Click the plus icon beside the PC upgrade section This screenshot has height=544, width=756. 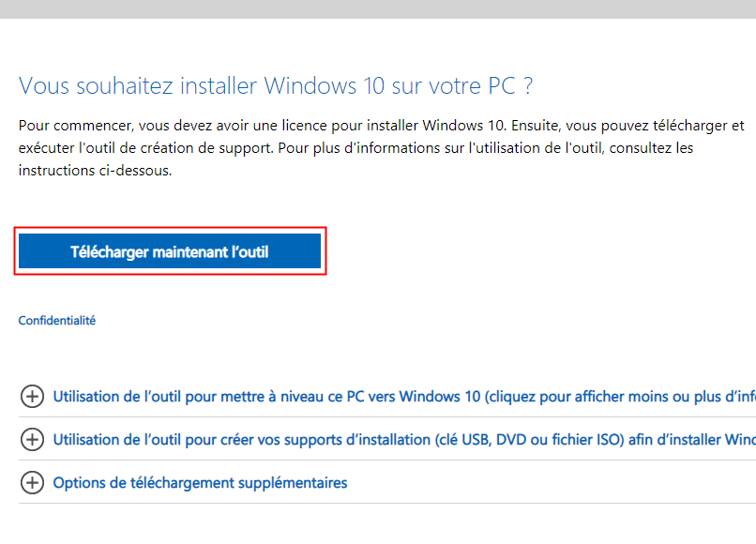[32, 397]
